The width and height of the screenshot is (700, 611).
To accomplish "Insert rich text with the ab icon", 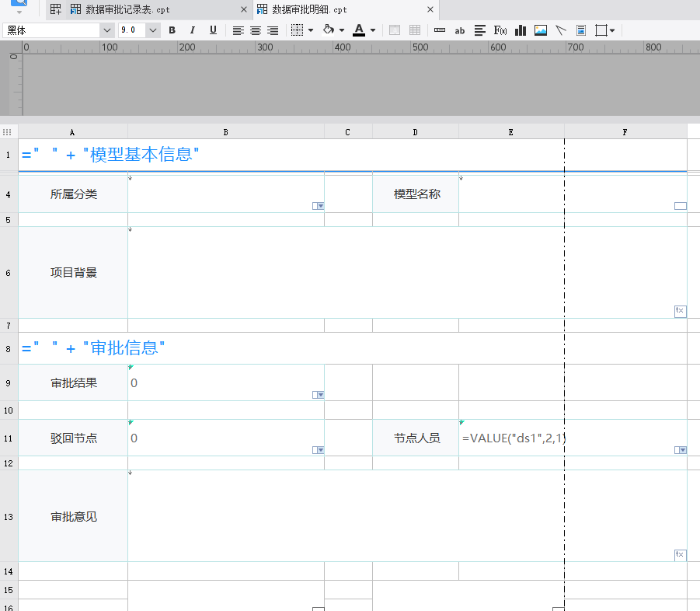I will 460,31.
